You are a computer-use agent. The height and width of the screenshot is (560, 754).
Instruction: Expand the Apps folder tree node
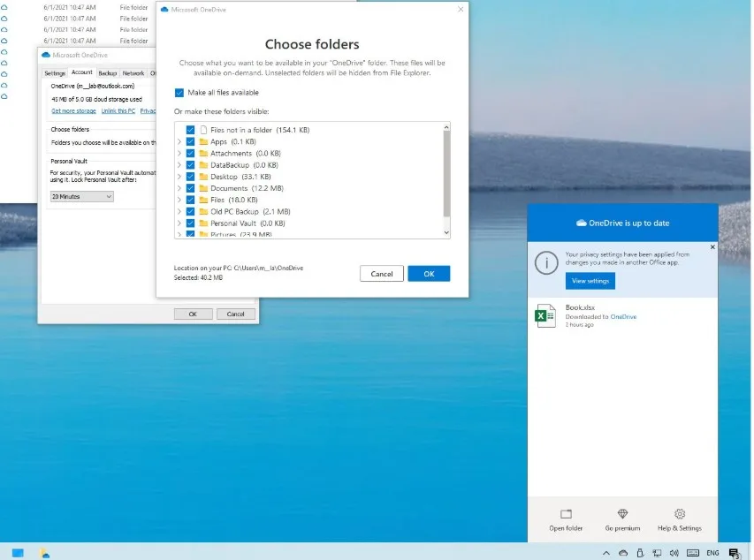[180, 141]
